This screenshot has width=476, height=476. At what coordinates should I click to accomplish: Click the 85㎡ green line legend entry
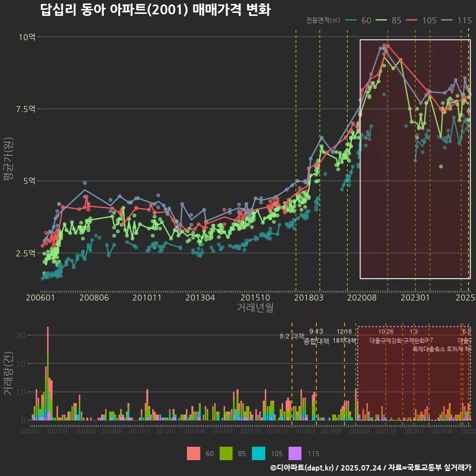coord(388,20)
